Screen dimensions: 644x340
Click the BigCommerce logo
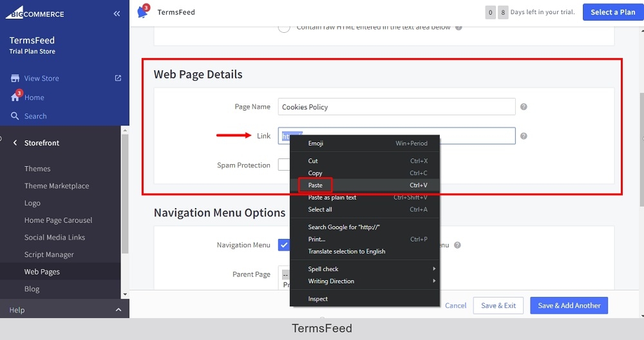click(35, 13)
